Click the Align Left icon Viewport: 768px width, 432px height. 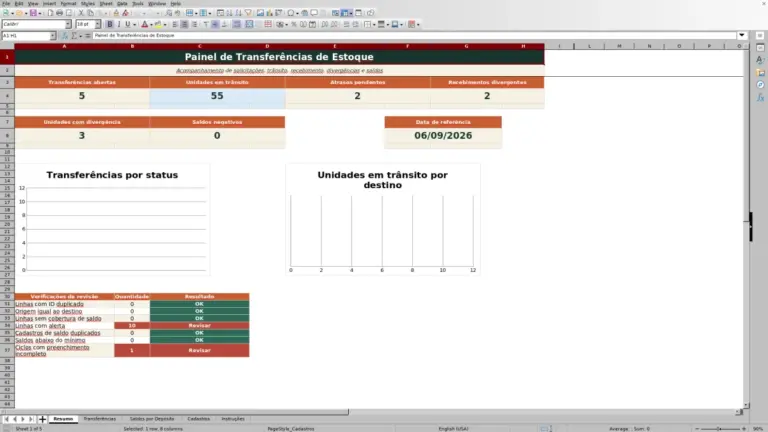(175, 24)
